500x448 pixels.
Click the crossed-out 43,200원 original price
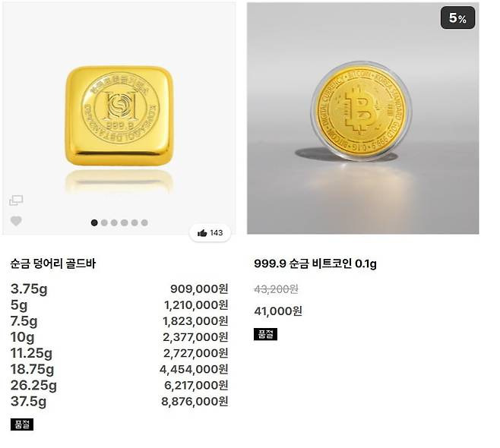275,289
